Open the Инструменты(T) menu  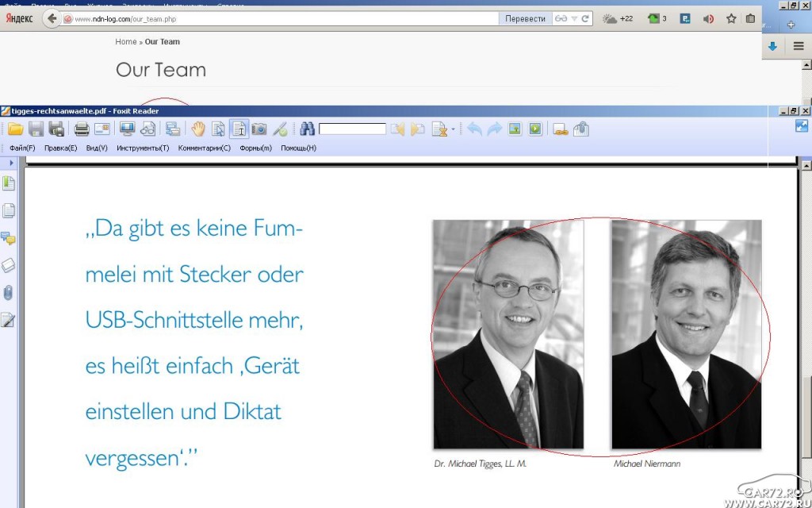(x=143, y=148)
